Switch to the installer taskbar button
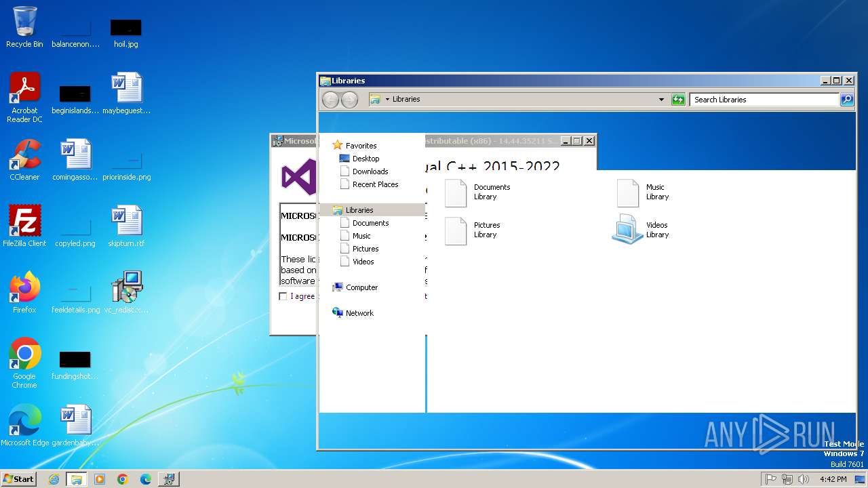This screenshot has height=488, width=868. point(169,479)
